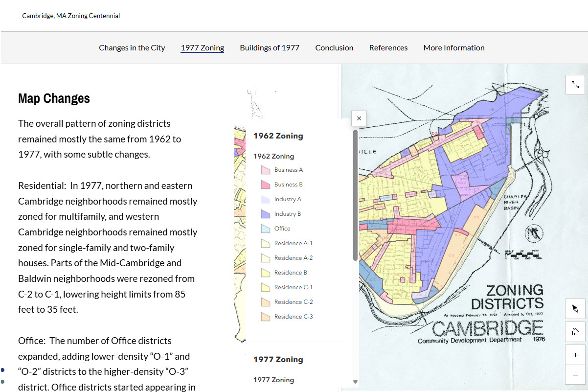Click the Industry B legend swatch
The width and height of the screenshot is (588, 392).
tap(266, 214)
